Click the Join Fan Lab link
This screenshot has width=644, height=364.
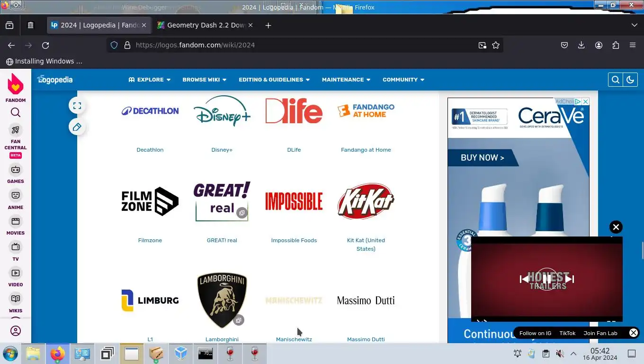[600, 333]
